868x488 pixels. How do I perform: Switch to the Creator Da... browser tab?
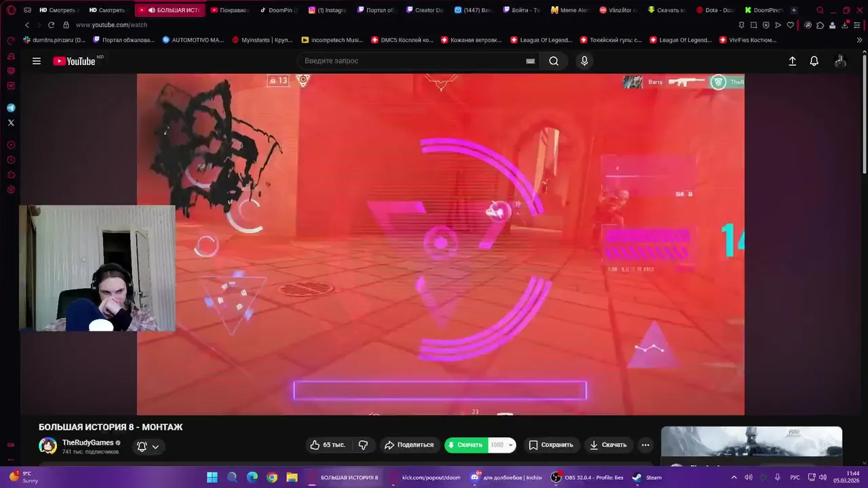point(426,10)
